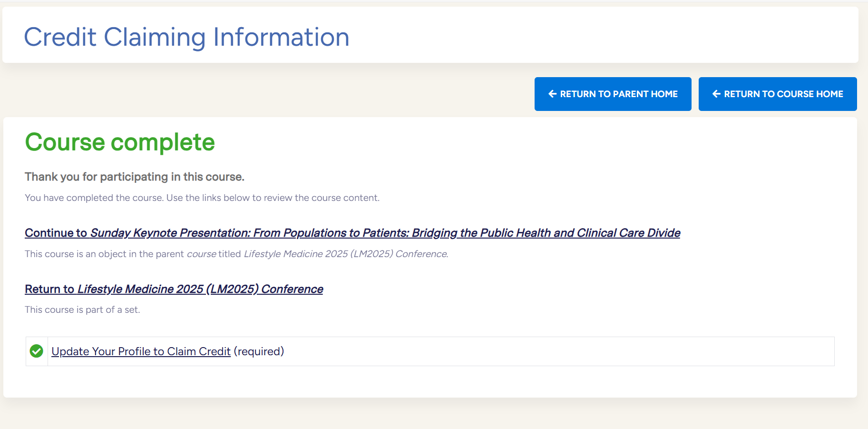Click the green checkmark completion icon

tap(37, 351)
